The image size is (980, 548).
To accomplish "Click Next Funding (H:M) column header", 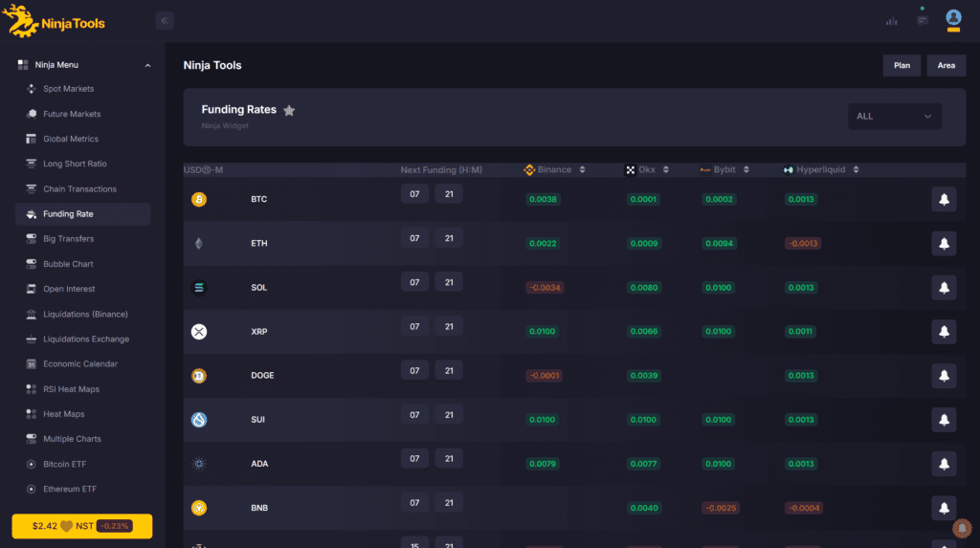I will [441, 170].
